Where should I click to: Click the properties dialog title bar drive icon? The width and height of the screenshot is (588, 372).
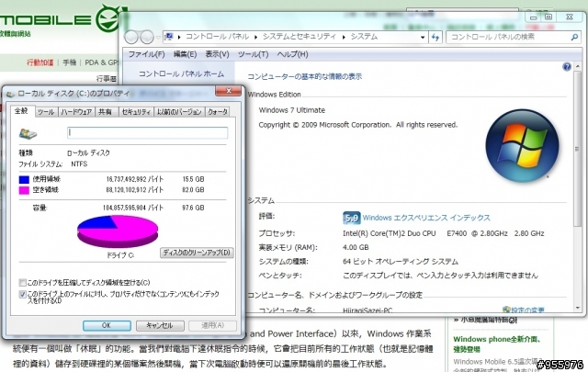[10, 94]
